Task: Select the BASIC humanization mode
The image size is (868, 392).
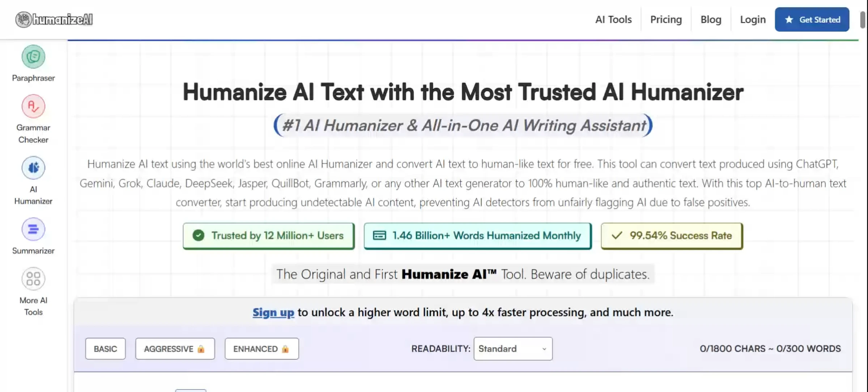Action: click(x=105, y=349)
